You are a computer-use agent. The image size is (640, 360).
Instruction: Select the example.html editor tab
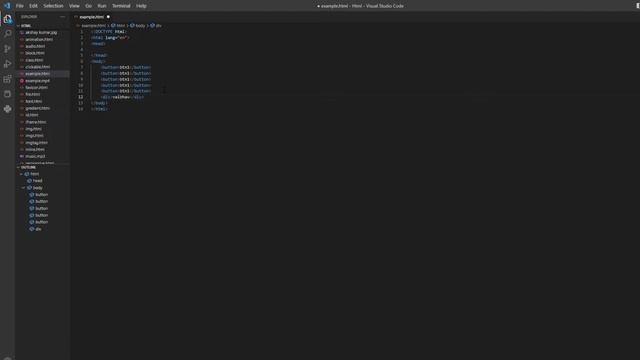coord(92,17)
